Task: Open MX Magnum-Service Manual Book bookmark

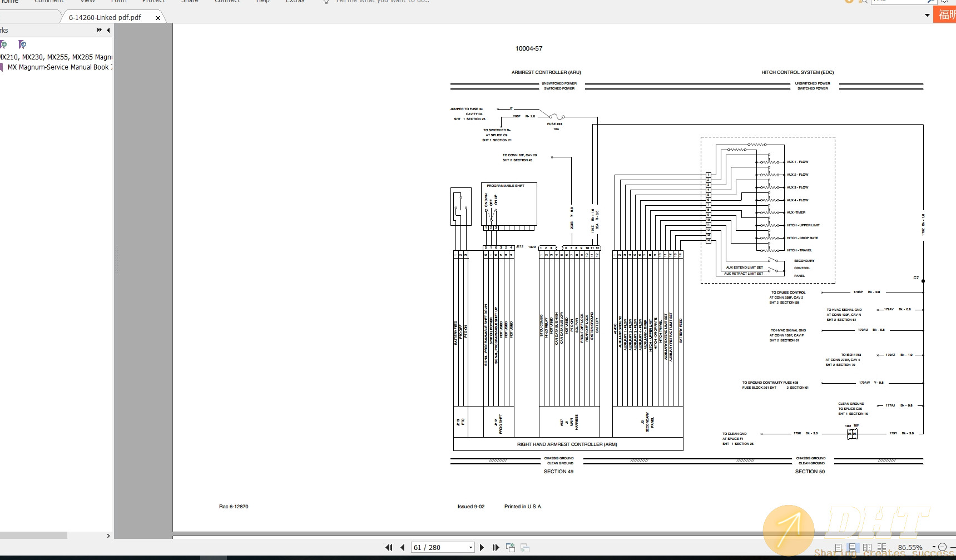Action: coord(59,67)
